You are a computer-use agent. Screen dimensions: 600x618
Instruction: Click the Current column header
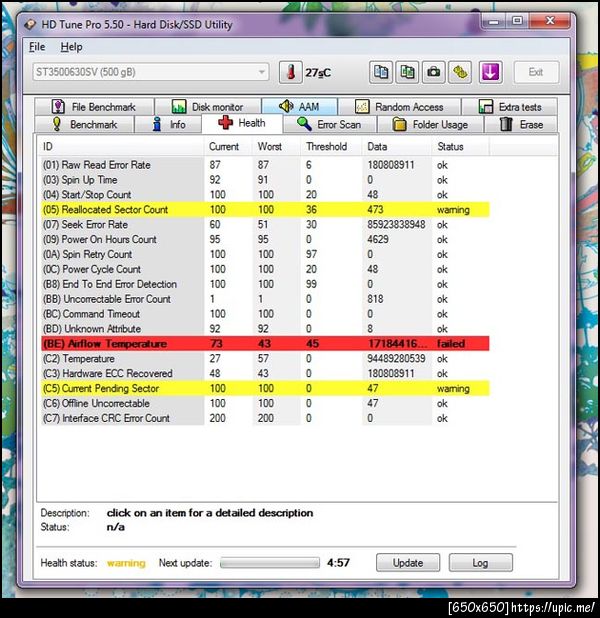pos(228,146)
